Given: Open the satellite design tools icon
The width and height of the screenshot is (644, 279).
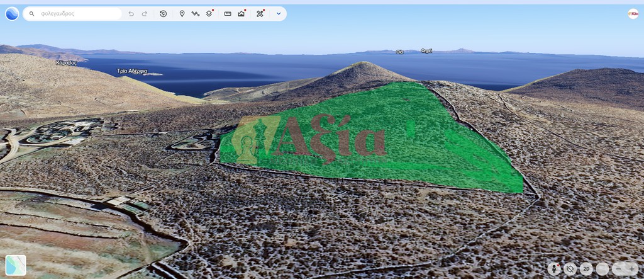Looking at the screenshot, I should click(260, 14).
